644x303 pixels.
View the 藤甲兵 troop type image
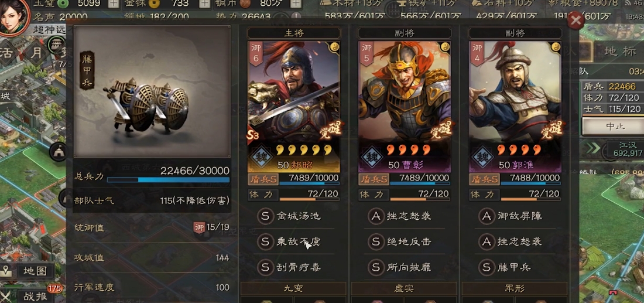[x=152, y=91]
